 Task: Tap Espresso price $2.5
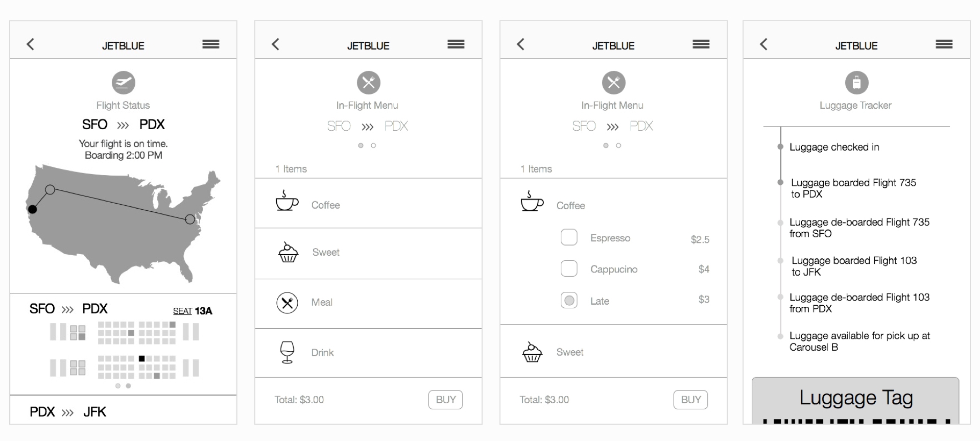pos(700,239)
